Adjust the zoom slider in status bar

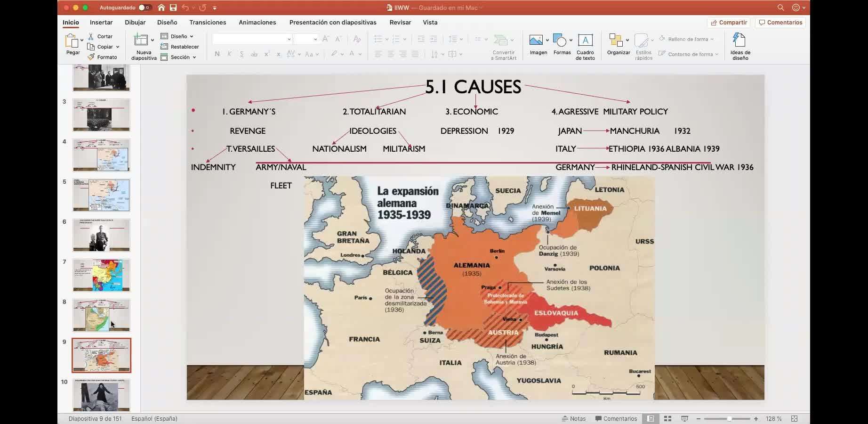729,418
